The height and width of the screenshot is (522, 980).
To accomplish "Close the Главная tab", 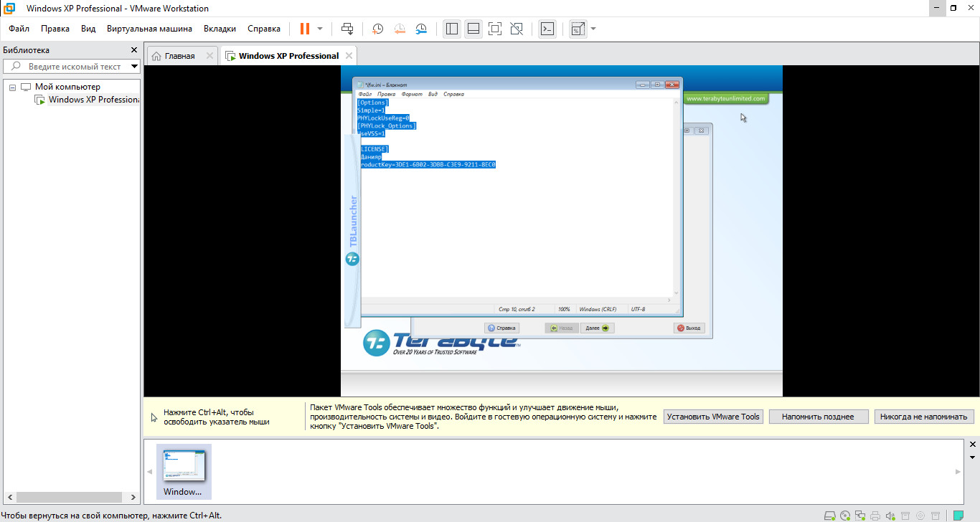I will pos(209,56).
